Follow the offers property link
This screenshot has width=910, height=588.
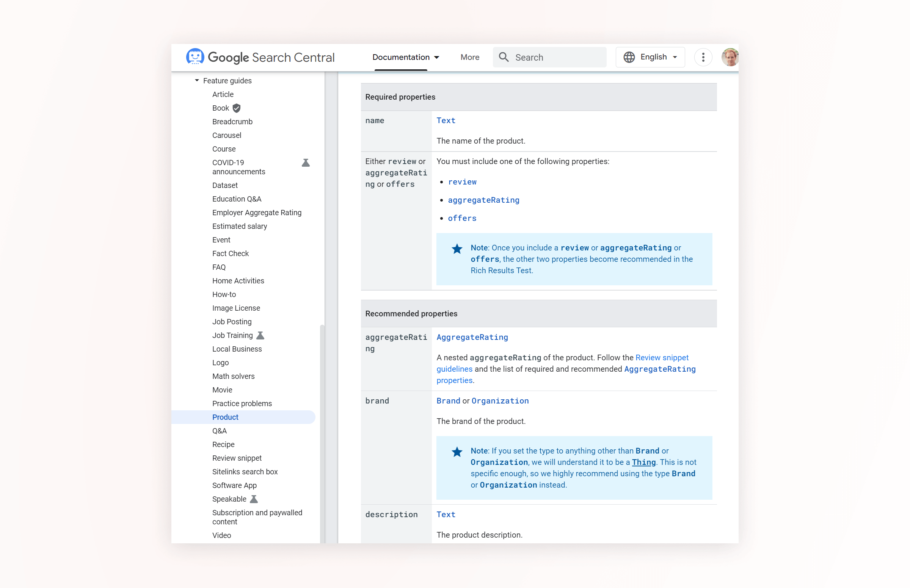click(462, 218)
